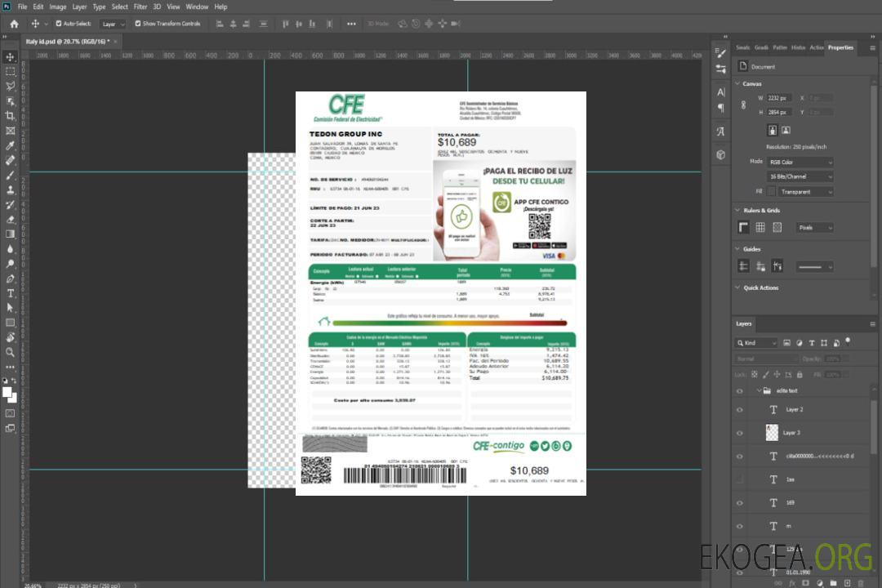Open the Layers panel options menu
Viewport: 882px width, 588px height.
[873, 323]
